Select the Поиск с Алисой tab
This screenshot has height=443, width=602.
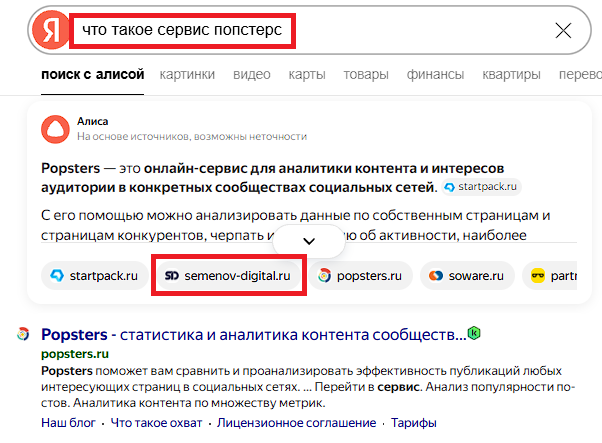click(x=93, y=74)
